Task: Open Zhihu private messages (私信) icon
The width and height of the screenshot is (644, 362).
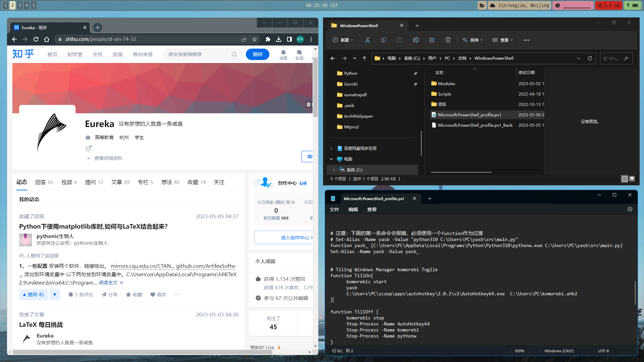Action: (x=300, y=54)
